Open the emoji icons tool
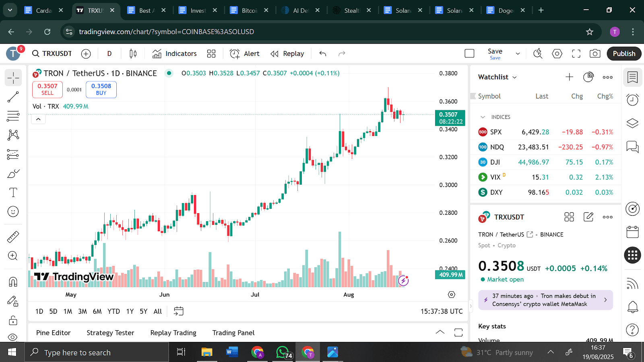 (13, 212)
